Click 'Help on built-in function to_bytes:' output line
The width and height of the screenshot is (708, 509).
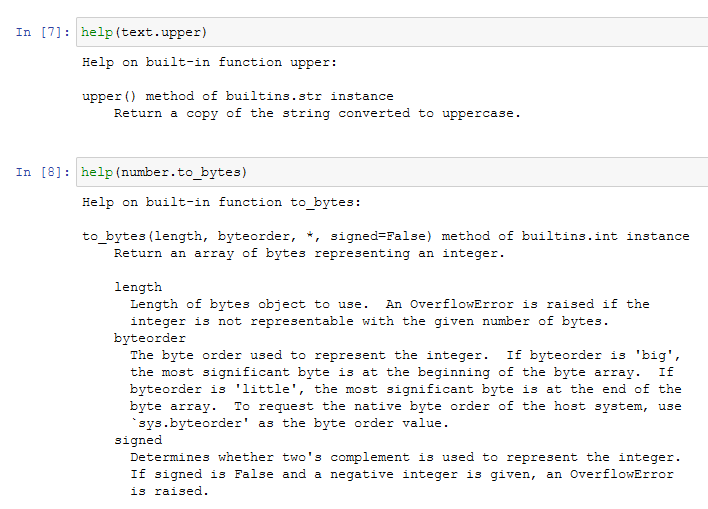[x=222, y=202]
